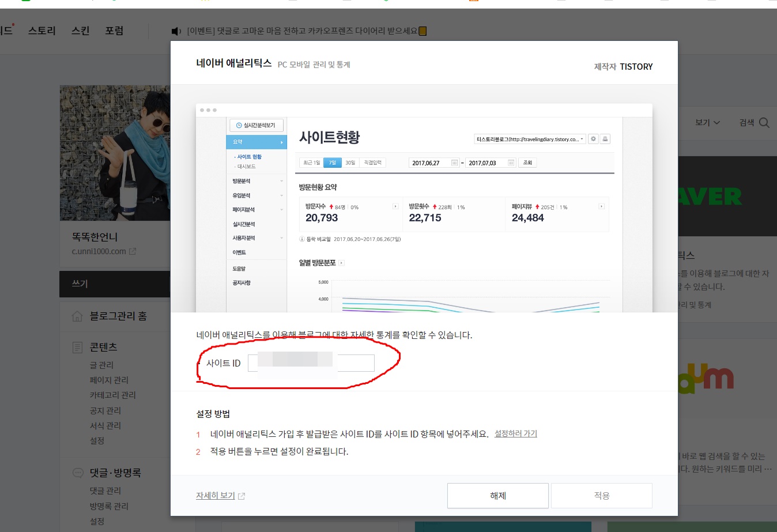Open the 포럼 menu
Image resolution: width=777 pixels, height=532 pixels.
114,31
